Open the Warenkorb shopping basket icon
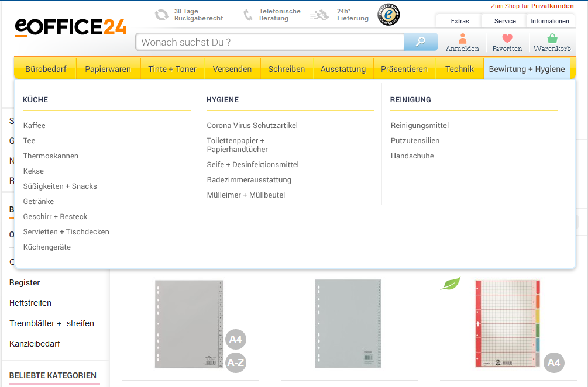 552,39
